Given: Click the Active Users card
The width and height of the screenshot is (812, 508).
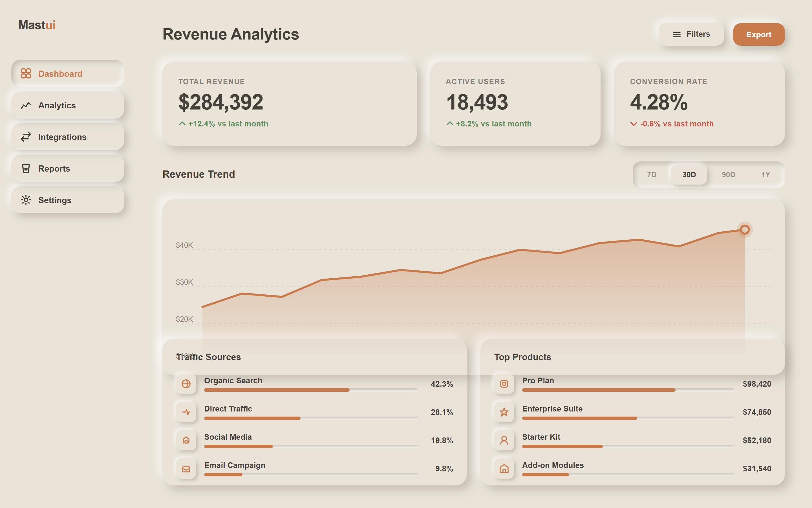Looking at the screenshot, I should point(515,104).
